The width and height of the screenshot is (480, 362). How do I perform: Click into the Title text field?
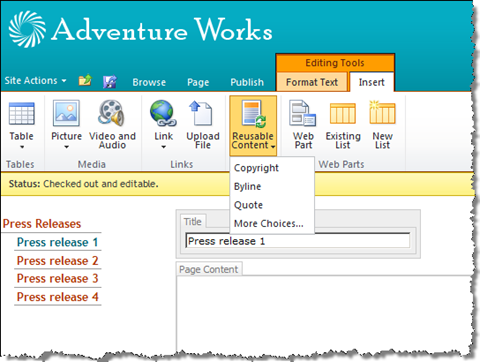point(298,241)
